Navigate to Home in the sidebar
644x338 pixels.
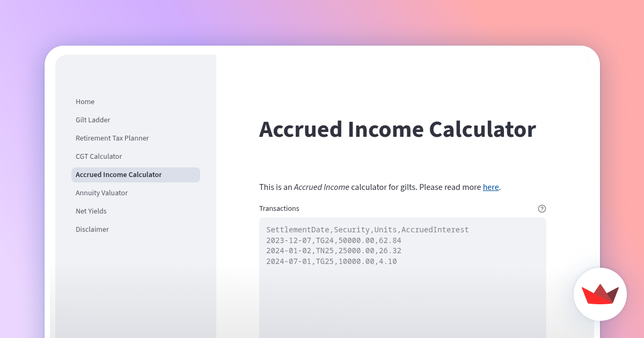tap(85, 101)
